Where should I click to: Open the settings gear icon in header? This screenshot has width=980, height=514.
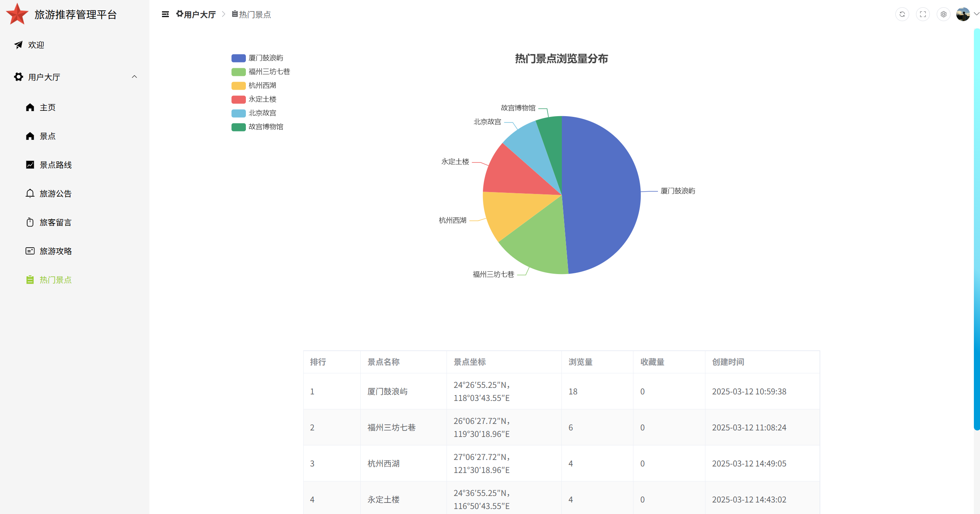(x=943, y=15)
